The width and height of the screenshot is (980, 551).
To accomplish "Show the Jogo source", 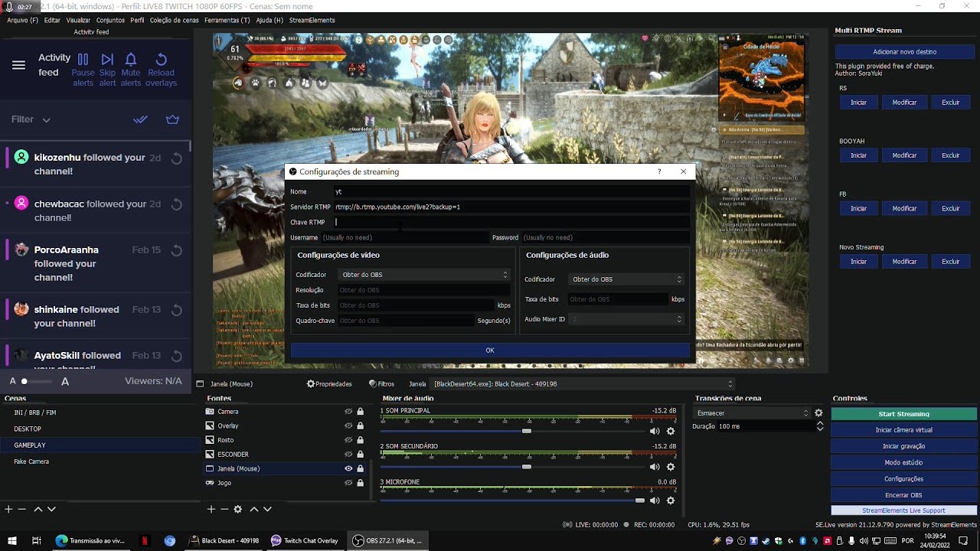I will coord(348,483).
